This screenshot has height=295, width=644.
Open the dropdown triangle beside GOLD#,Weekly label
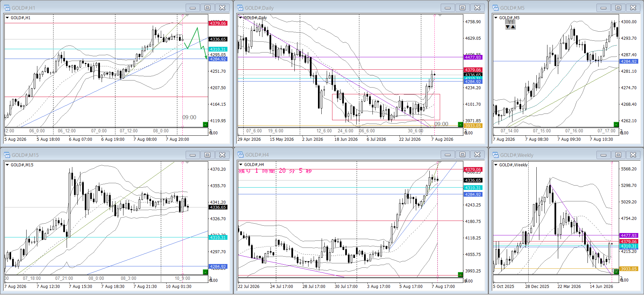(496, 165)
